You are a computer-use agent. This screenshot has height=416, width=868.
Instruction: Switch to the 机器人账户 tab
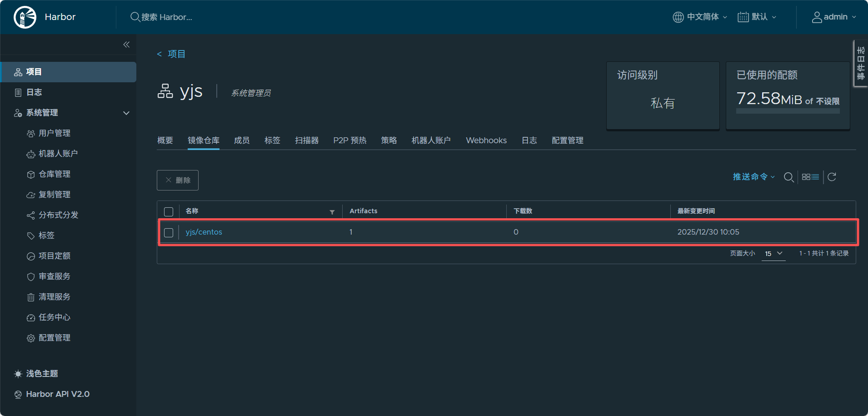pos(431,140)
